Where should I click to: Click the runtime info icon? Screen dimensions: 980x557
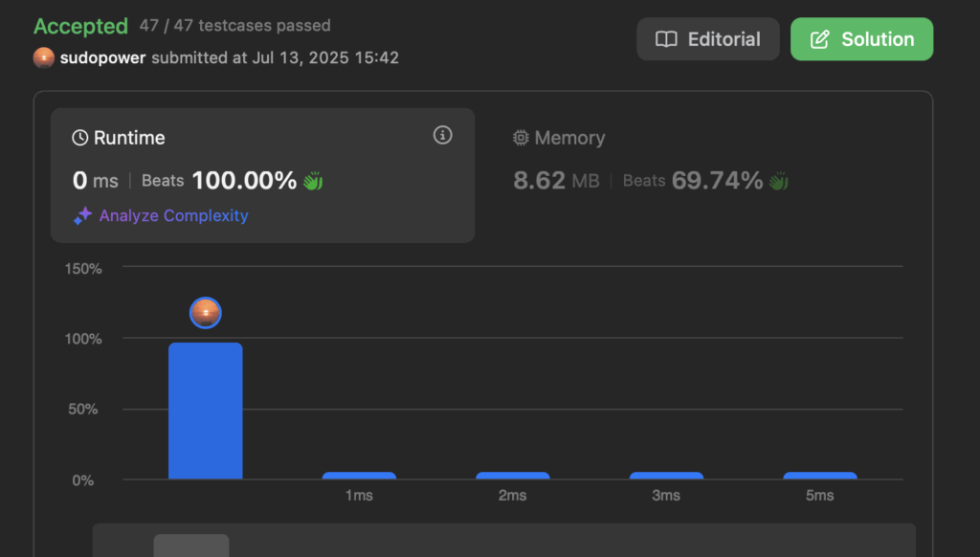tap(442, 135)
